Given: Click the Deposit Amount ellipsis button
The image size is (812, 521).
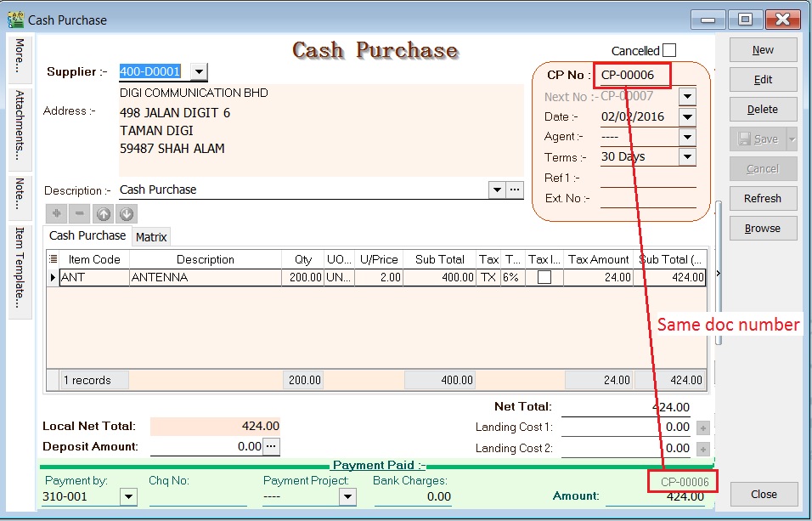Looking at the screenshot, I should pyautogui.click(x=271, y=446).
